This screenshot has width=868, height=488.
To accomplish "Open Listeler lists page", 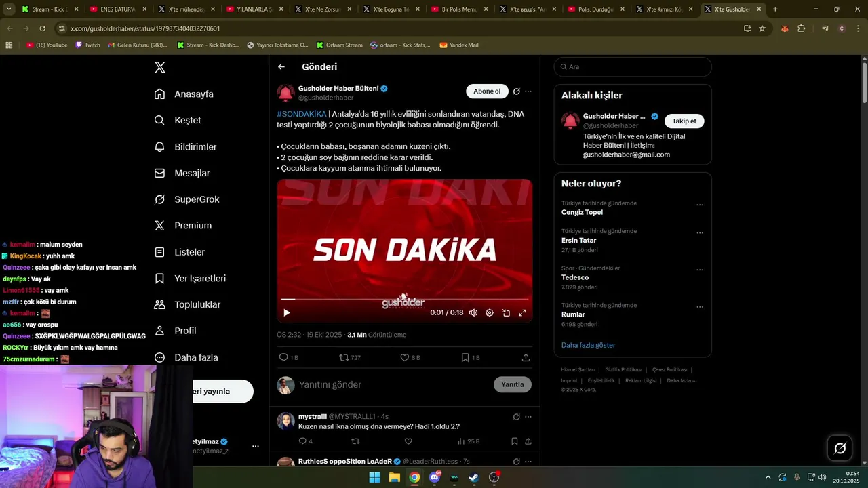I will tap(179, 252).
